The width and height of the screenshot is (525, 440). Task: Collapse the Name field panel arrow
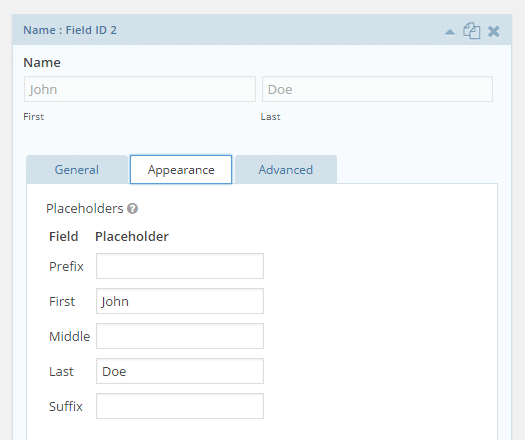coord(450,32)
